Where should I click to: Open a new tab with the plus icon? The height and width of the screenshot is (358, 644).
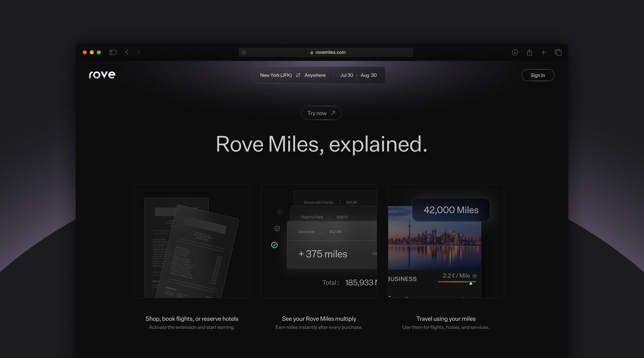coord(543,52)
